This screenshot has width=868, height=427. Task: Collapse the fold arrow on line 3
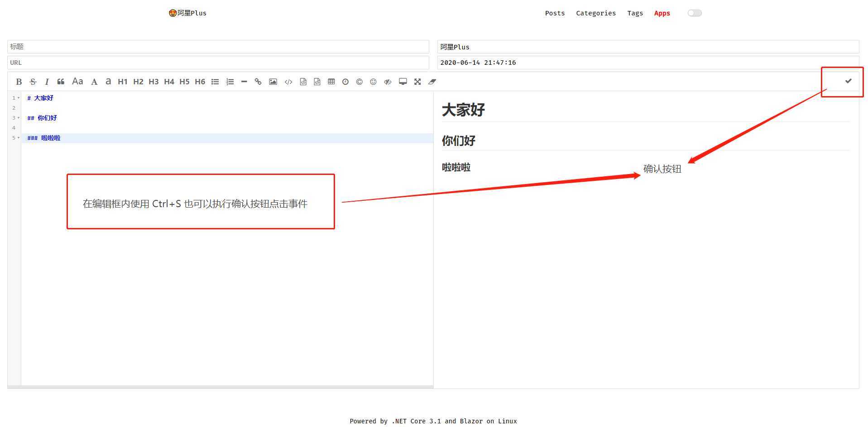pos(19,118)
